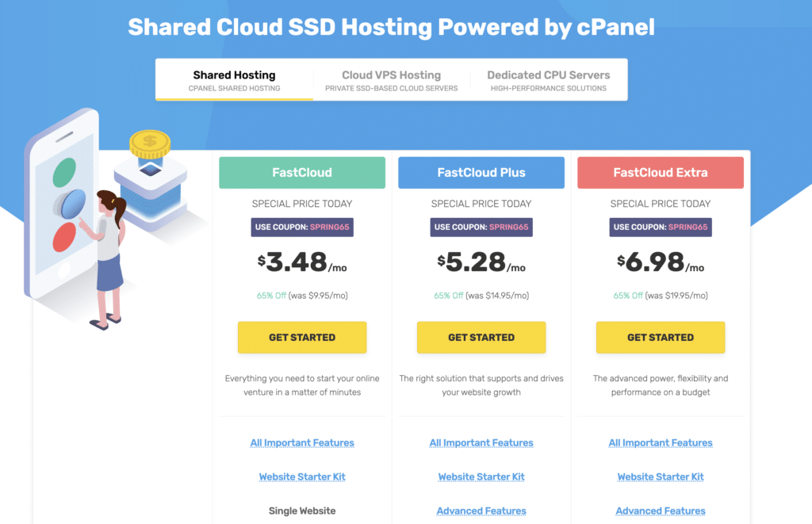The height and width of the screenshot is (524, 812).
Task: Click the page heading Shared Cloud SSD Hosting
Action: click(x=391, y=27)
